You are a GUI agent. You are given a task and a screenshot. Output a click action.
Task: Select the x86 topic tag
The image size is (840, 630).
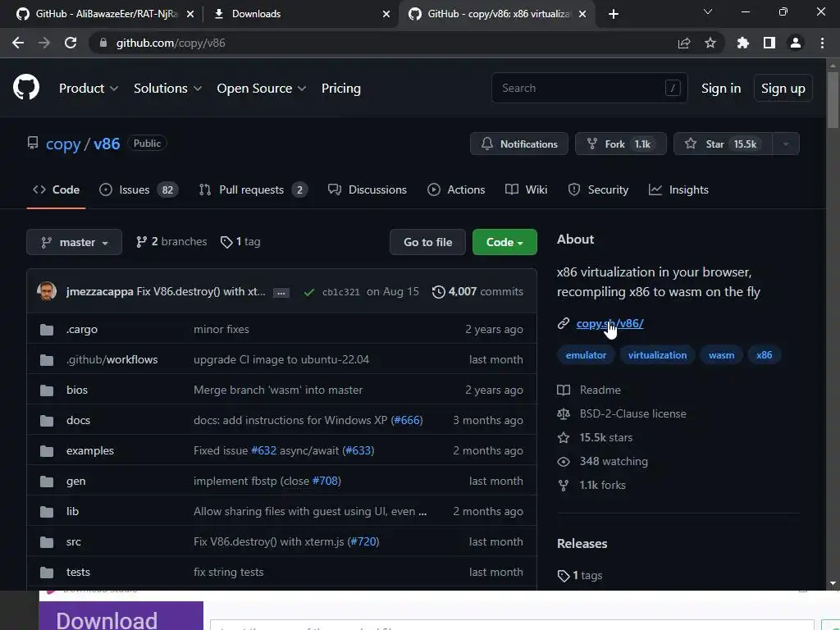point(764,355)
